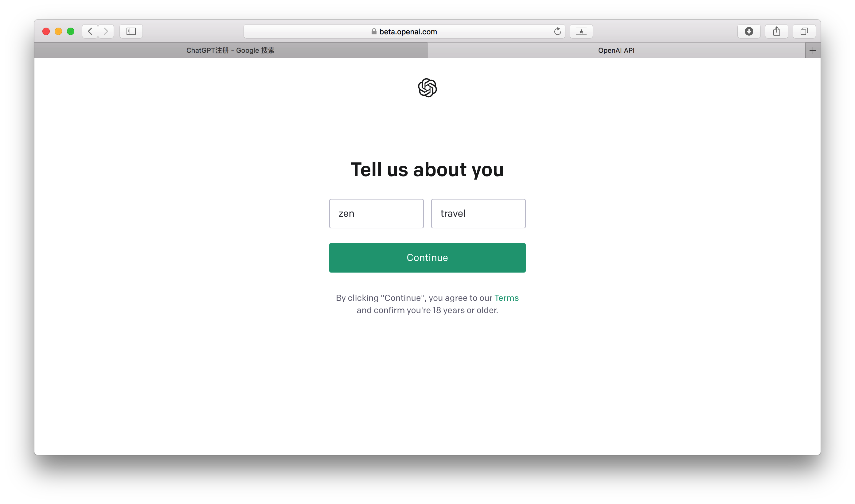The height and width of the screenshot is (504, 855).
Task: Click the address bar showing beta.openai.com
Action: (404, 31)
